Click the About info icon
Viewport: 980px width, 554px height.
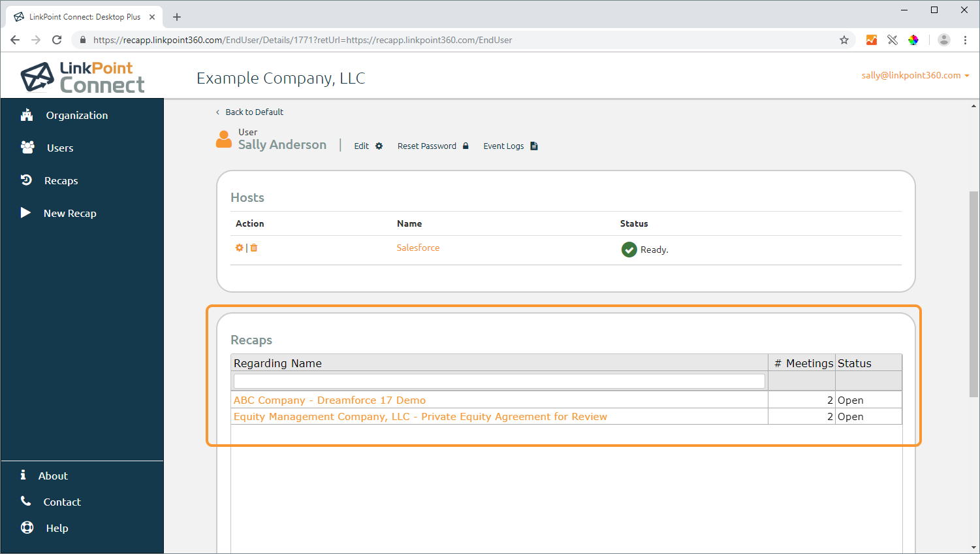23,475
